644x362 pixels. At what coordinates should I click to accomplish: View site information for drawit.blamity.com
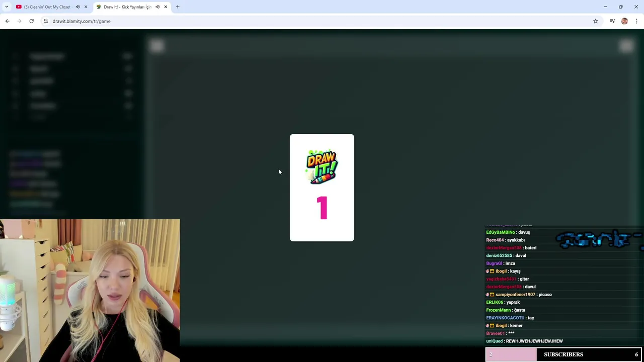pyautogui.click(x=46, y=21)
